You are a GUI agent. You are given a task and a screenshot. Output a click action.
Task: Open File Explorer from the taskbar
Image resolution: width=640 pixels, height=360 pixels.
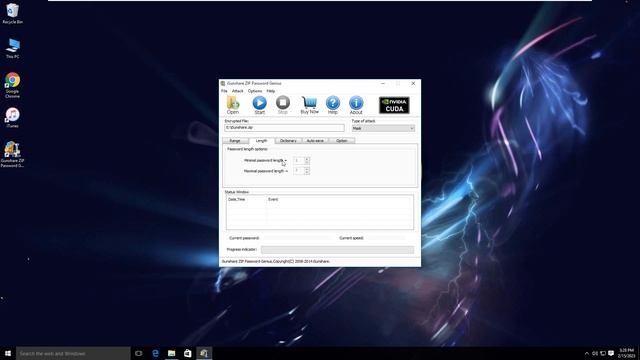171,353
